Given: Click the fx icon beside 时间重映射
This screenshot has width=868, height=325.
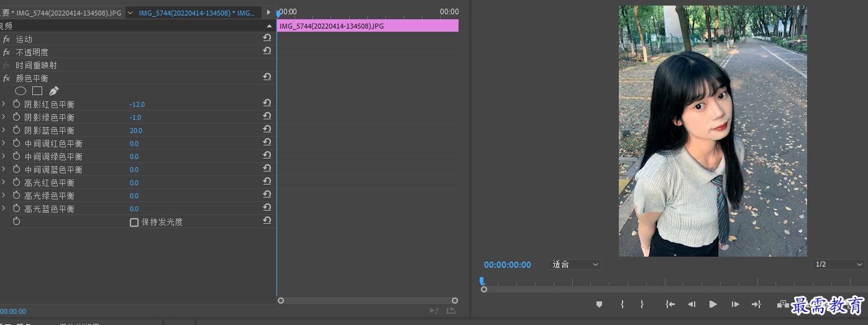Looking at the screenshot, I should 7,65.
